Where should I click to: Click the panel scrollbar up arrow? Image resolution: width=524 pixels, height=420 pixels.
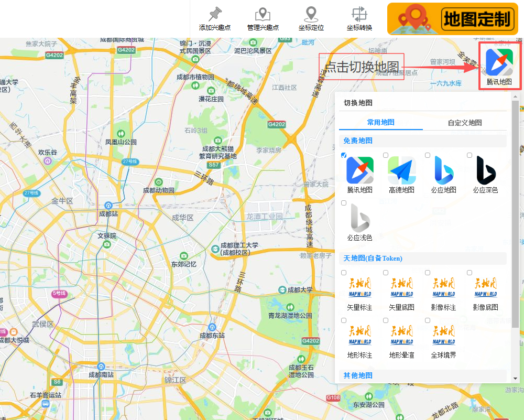point(515,96)
